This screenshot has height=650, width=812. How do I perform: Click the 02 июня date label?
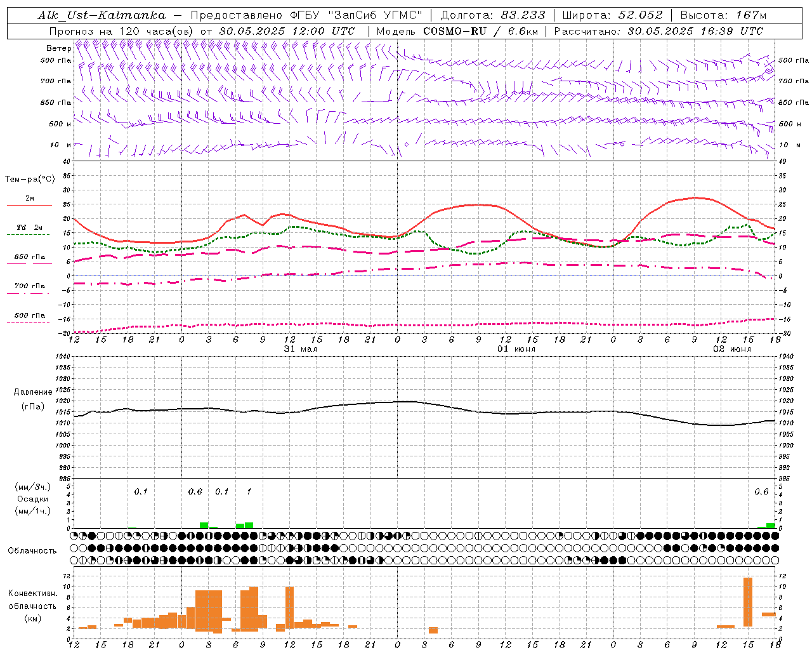point(731,349)
